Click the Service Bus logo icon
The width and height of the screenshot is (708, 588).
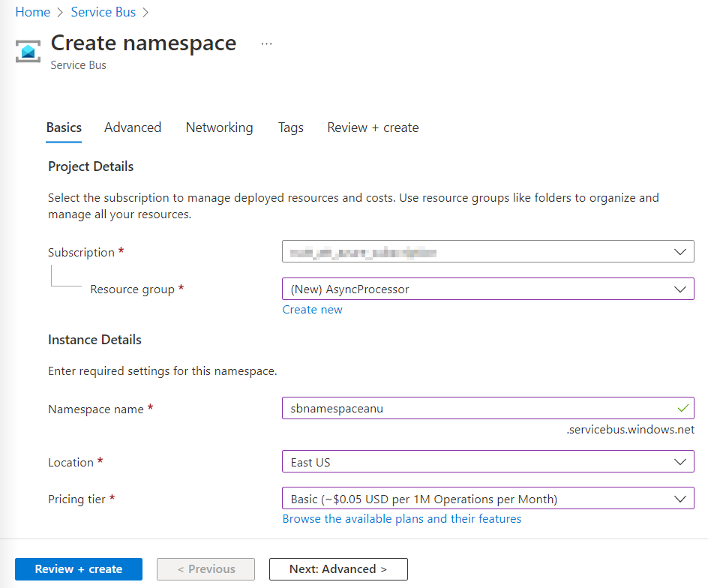27,50
